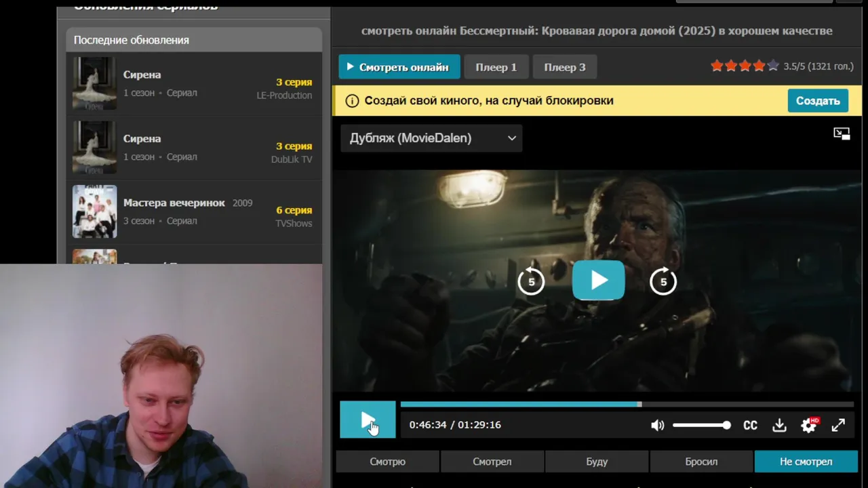Seek on the video progress bar
The width and height of the screenshot is (868, 488).
(627, 405)
